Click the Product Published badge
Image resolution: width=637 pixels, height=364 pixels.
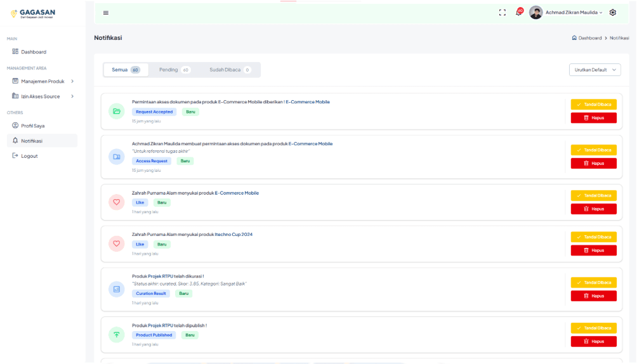point(154,335)
